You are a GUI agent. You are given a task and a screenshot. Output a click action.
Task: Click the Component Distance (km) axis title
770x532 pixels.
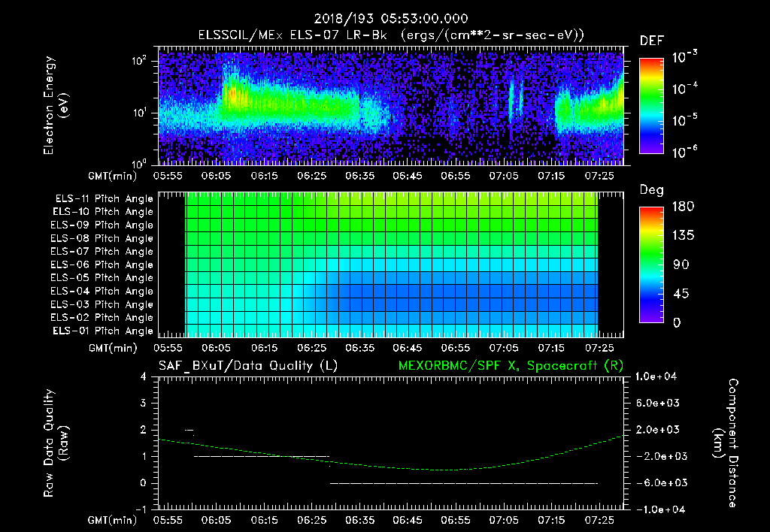click(726, 443)
